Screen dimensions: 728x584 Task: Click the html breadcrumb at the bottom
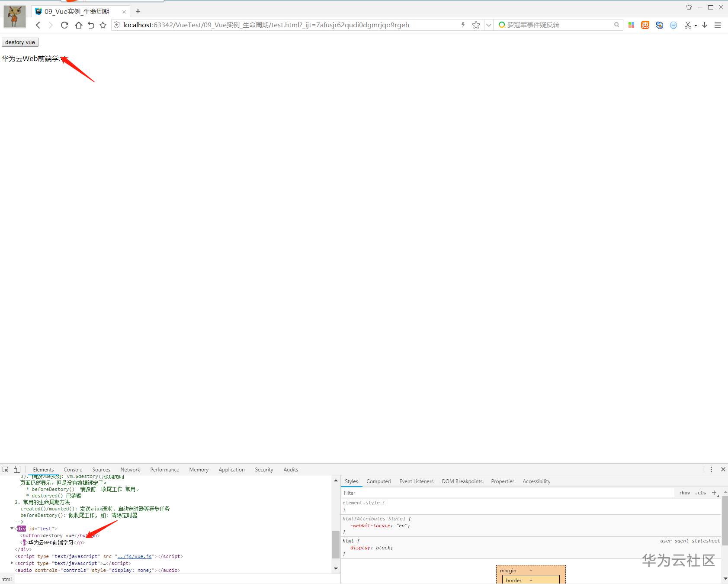(x=6, y=579)
